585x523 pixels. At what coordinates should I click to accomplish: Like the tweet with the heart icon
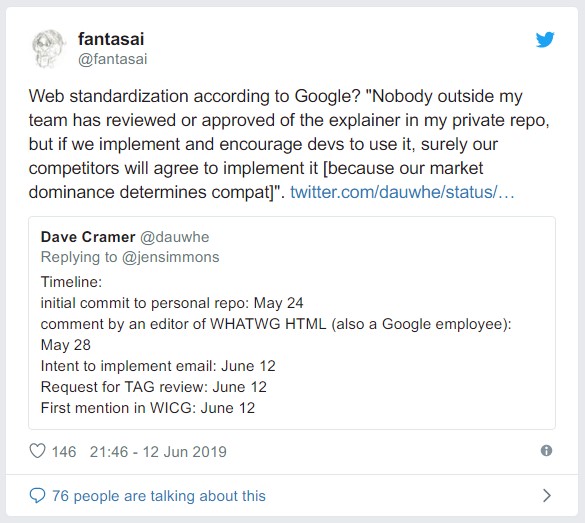pyautogui.click(x=37, y=451)
